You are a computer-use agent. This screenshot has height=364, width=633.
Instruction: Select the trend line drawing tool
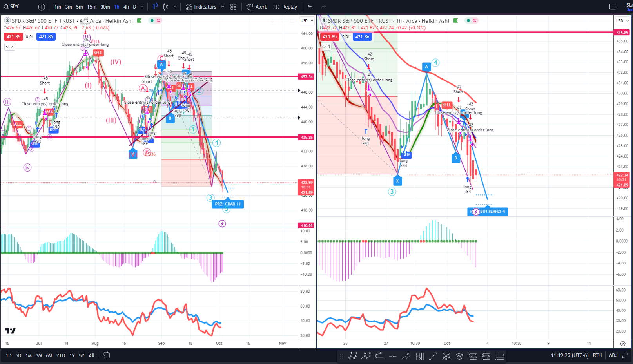pyautogui.click(x=433, y=356)
